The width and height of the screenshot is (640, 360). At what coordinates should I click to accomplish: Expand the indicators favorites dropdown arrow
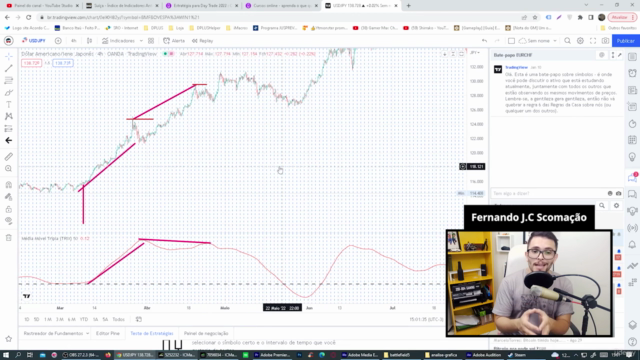pyautogui.click(x=141, y=41)
